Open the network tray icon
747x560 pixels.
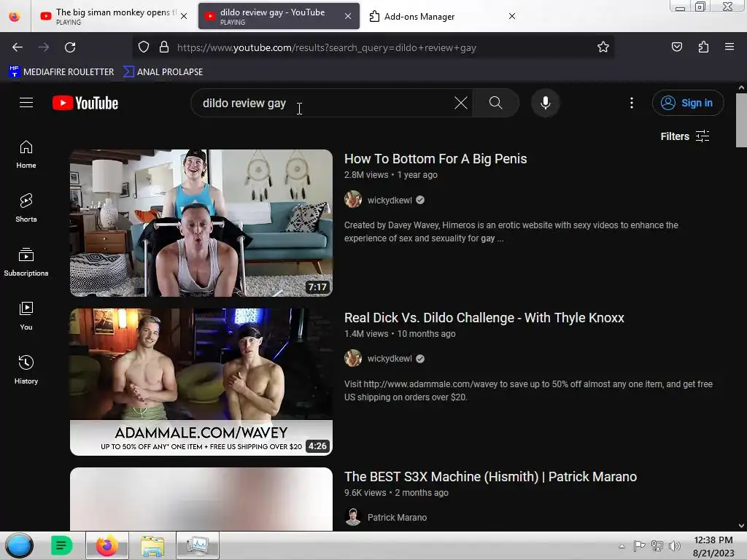pos(657,546)
